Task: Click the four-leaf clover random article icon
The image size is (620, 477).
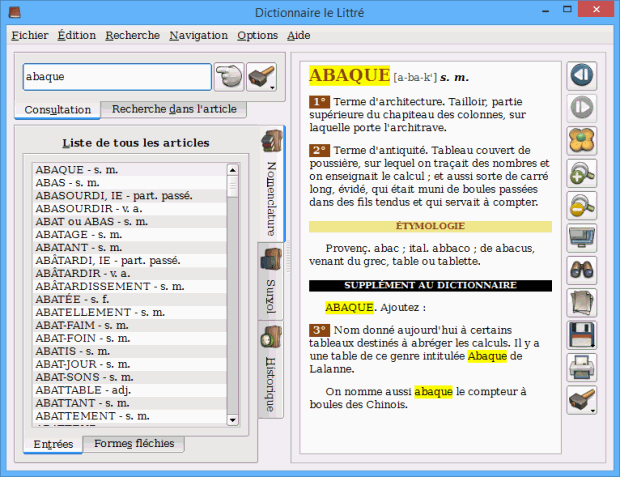Action: pyautogui.click(x=582, y=140)
